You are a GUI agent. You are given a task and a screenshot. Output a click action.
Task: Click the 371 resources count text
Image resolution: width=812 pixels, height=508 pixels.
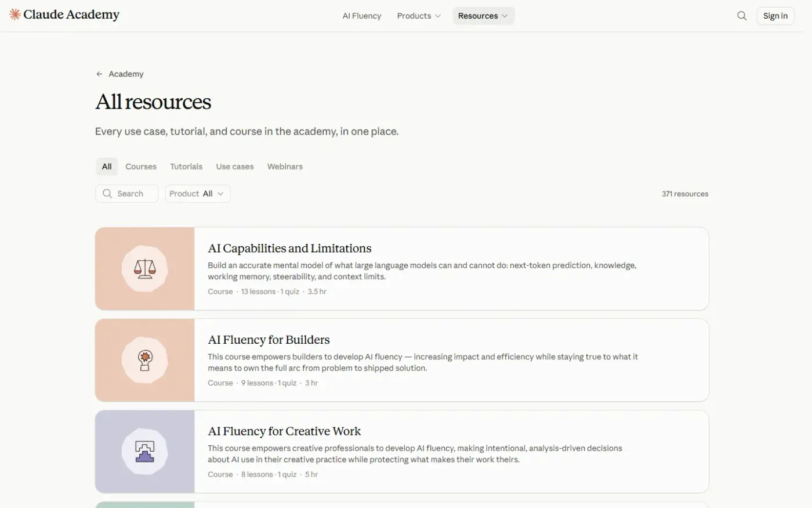pyautogui.click(x=685, y=194)
